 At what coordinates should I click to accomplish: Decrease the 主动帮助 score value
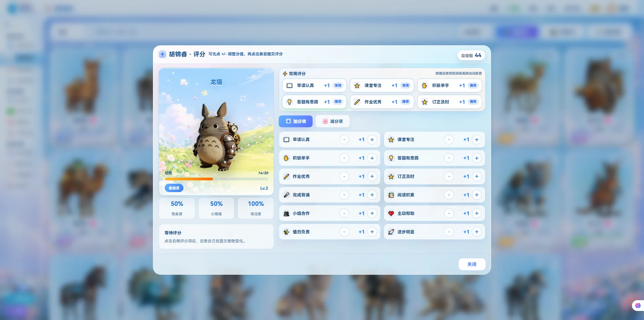449,214
